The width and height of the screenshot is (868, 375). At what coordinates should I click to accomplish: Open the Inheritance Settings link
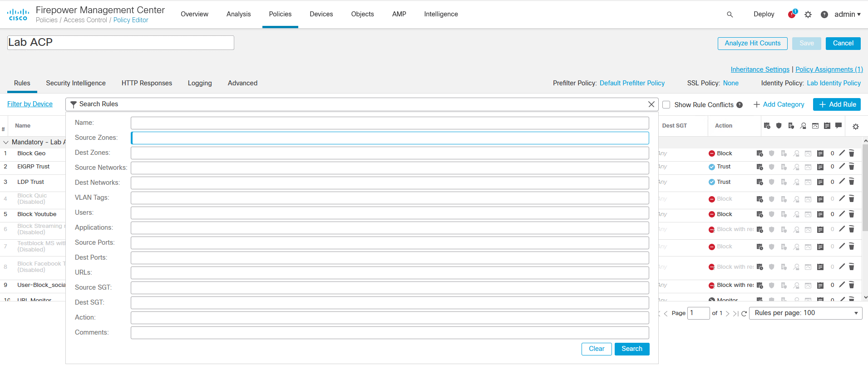click(x=759, y=69)
